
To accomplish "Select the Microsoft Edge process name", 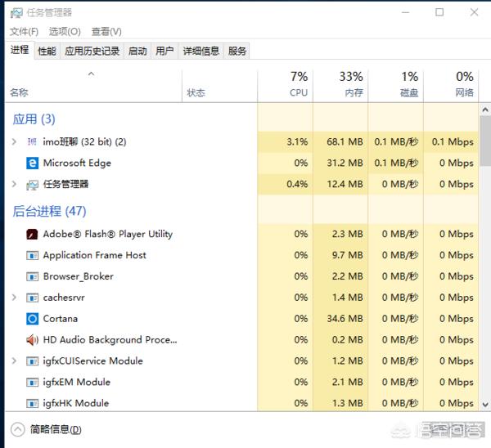I will tap(77, 163).
